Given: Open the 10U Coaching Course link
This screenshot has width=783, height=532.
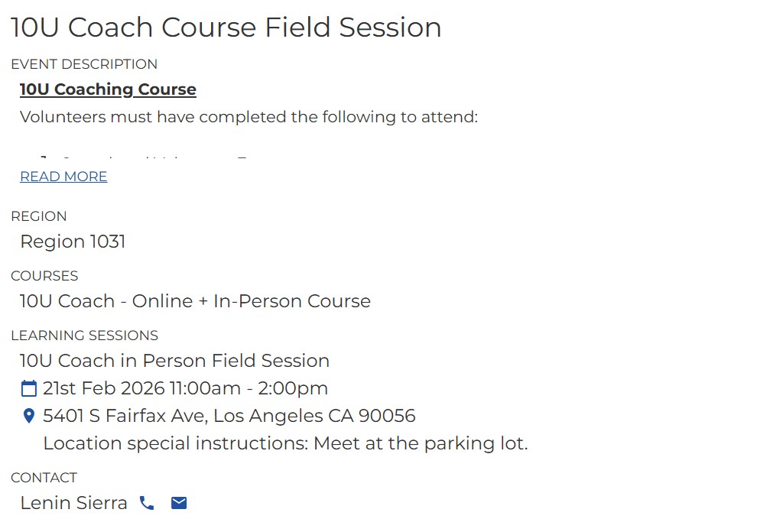Looking at the screenshot, I should coord(108,89).
